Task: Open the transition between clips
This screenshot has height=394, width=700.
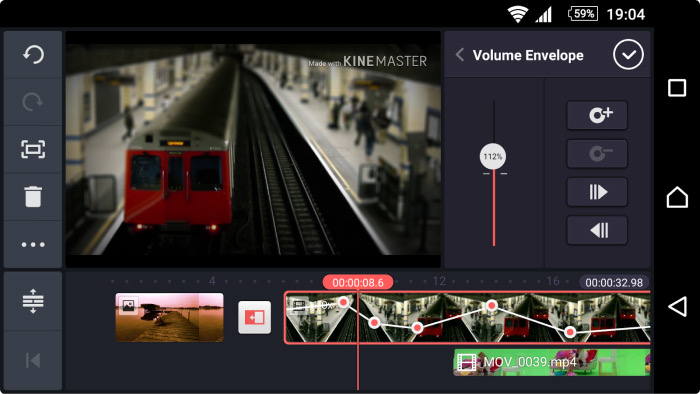Action: point(254,317)
